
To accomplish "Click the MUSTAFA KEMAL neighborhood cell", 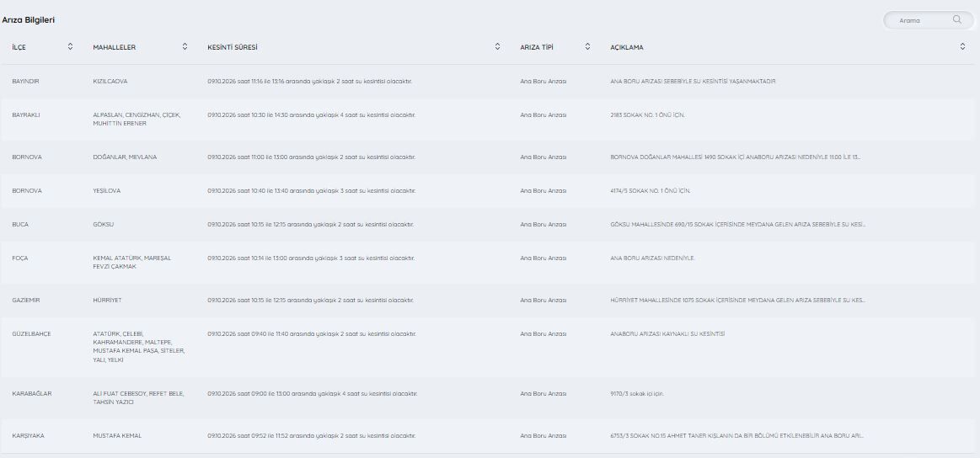I will click(117, 435).
